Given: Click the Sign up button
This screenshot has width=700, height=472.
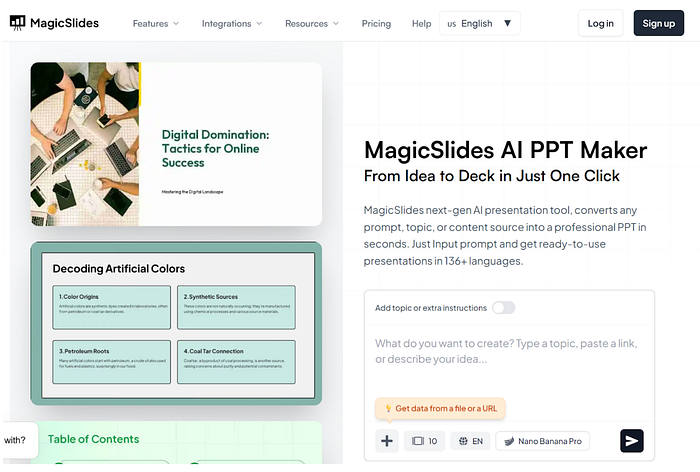Looking at the screenshot, I should (x=658, y=23).
